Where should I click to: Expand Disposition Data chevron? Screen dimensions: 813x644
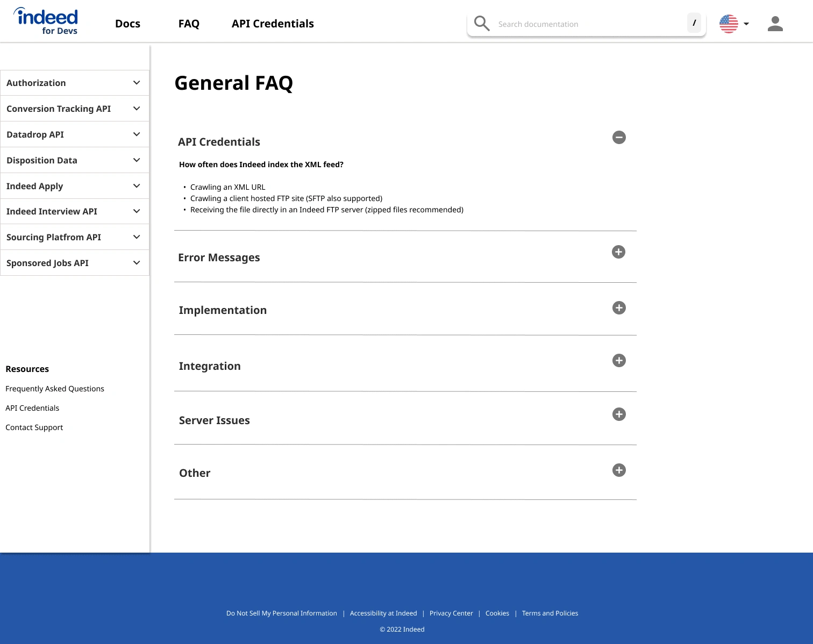137,160
